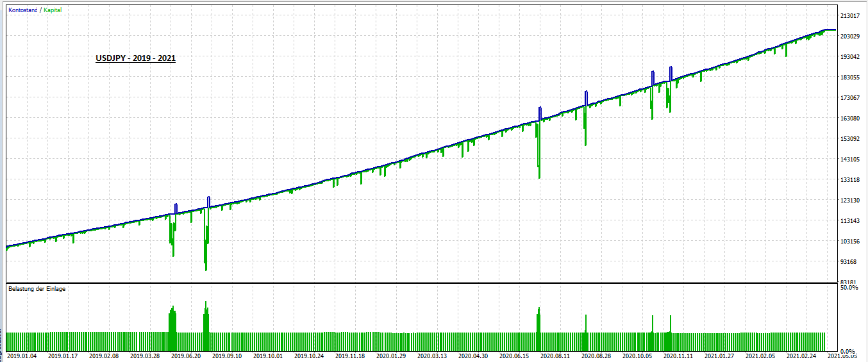Click the Belastung der Einlage panel label
Viewport: 868px width, 362px height.
click(x=37, y=289)
